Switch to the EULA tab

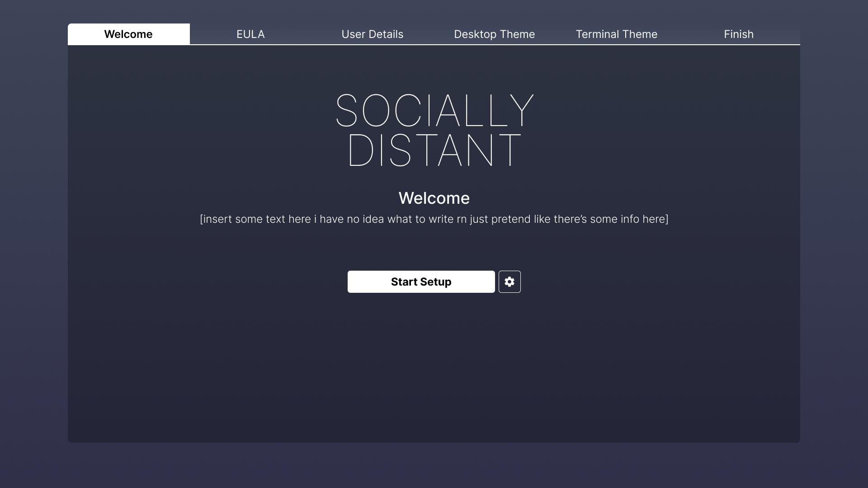pyautogui.click(x=251, y=34)
